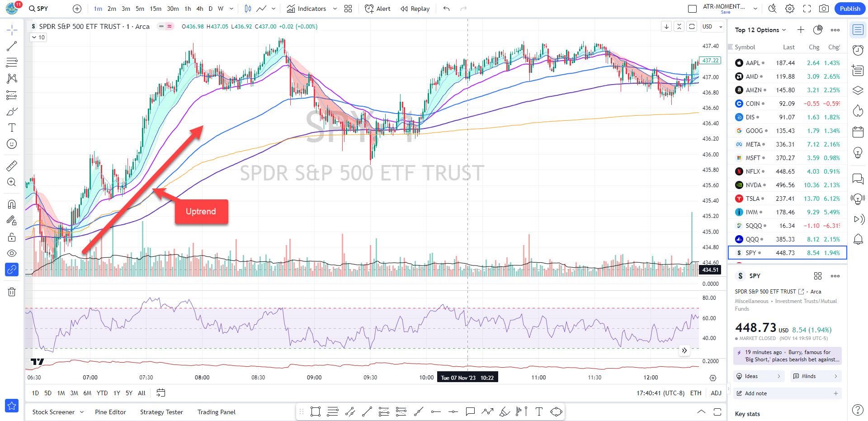
Task: Toggle lock all drawing tools
Action: (12, 237)
